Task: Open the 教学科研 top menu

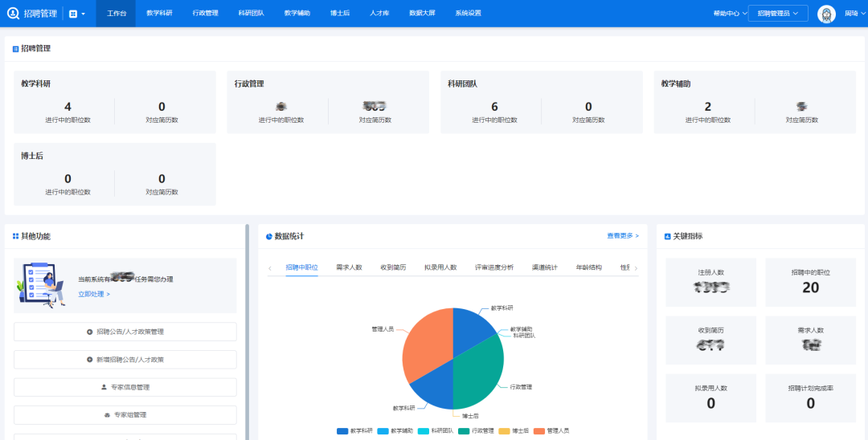Action: click(x=159, y=14)
